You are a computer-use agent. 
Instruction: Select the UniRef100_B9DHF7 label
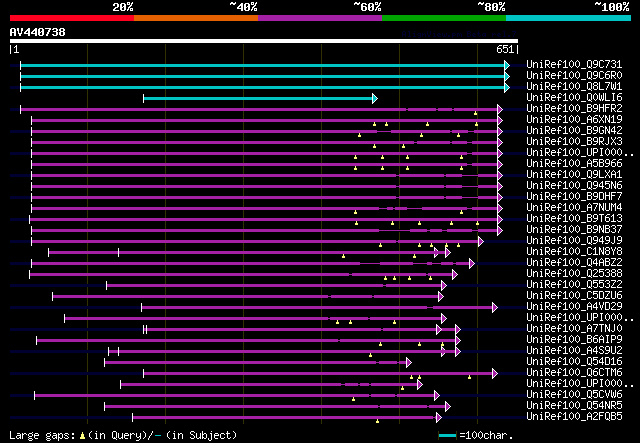pos(574,197)
